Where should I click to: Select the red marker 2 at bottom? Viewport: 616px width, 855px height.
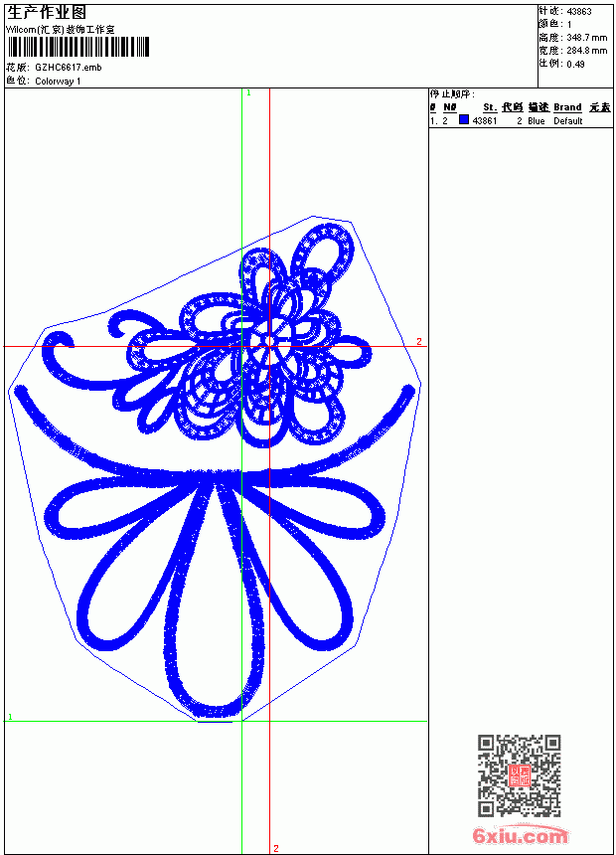click(276, 848)
